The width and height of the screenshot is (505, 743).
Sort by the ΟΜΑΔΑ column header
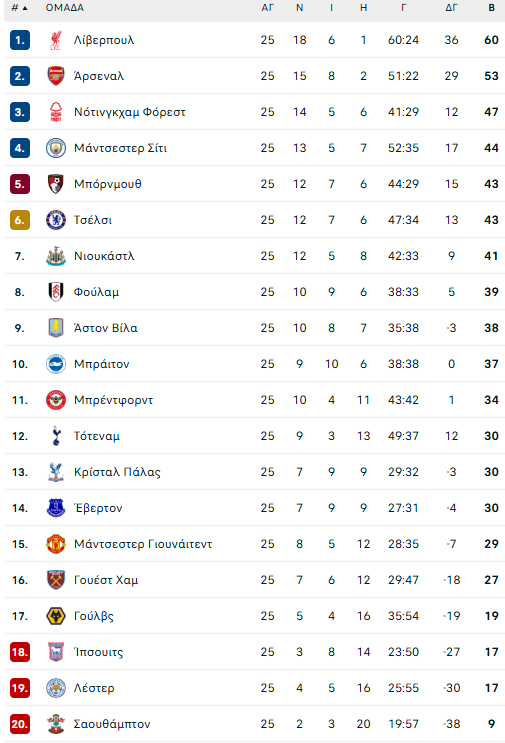[65, 8]
